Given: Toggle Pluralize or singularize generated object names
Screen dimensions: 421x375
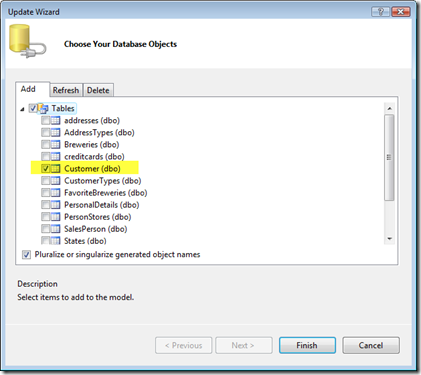Looking at the screenshot, I should 26,255.
